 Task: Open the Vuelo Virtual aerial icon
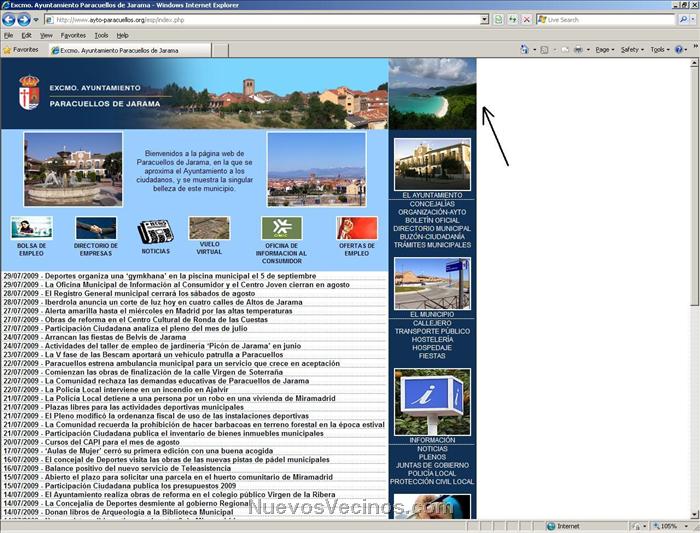tap(209, 228)
